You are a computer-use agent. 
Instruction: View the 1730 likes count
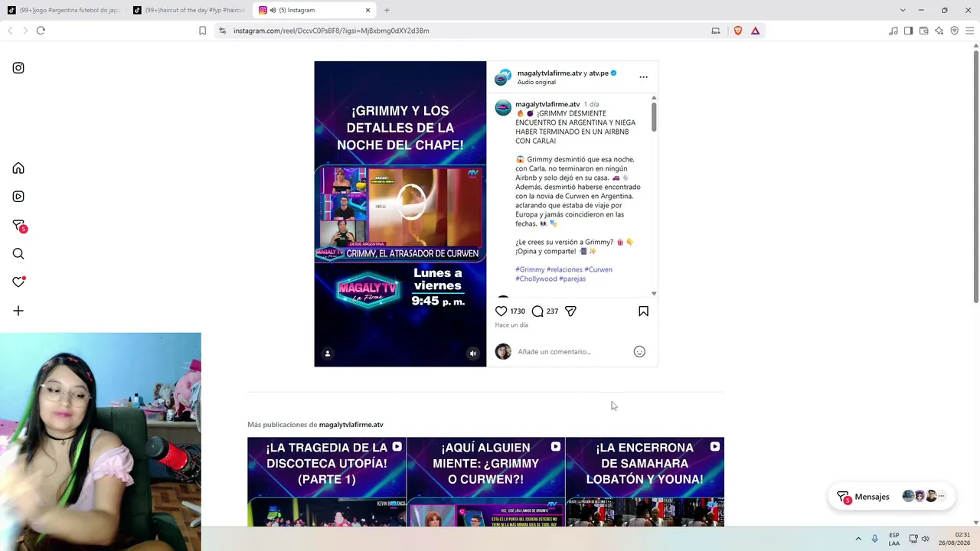pos(518,311)
